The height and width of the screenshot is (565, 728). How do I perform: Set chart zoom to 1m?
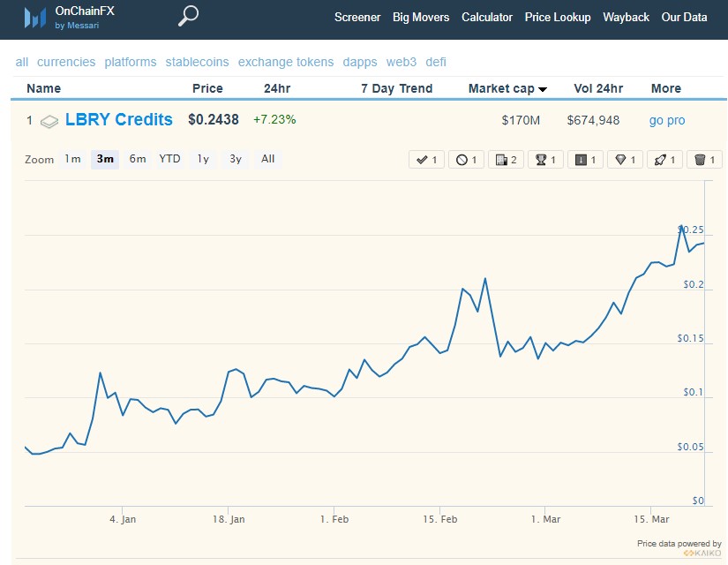[x=72, y=159]
